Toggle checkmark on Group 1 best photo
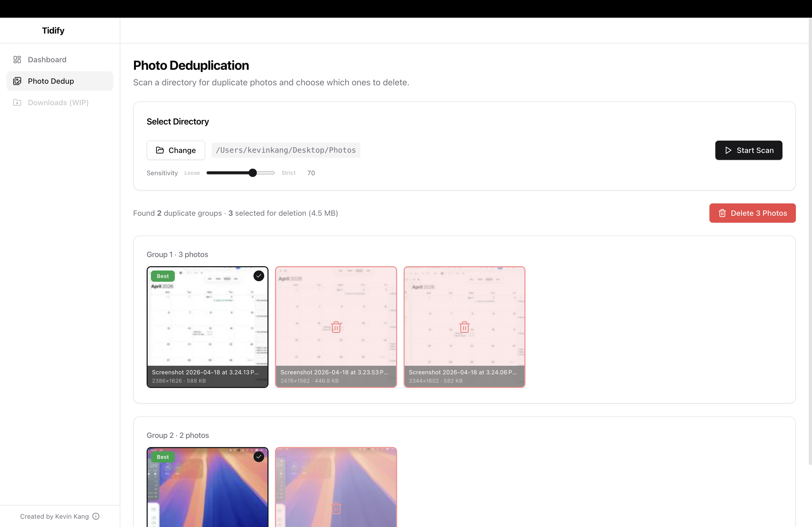Screen dimensions: 812x527 pyautogui.click(x=259, y=276)
